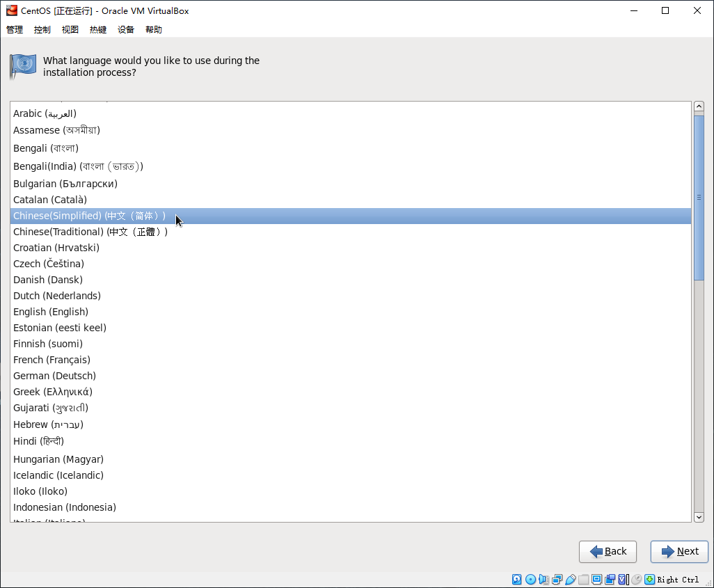The image size is (714, 588).
Task: Select English (English)
Action: 351,312
